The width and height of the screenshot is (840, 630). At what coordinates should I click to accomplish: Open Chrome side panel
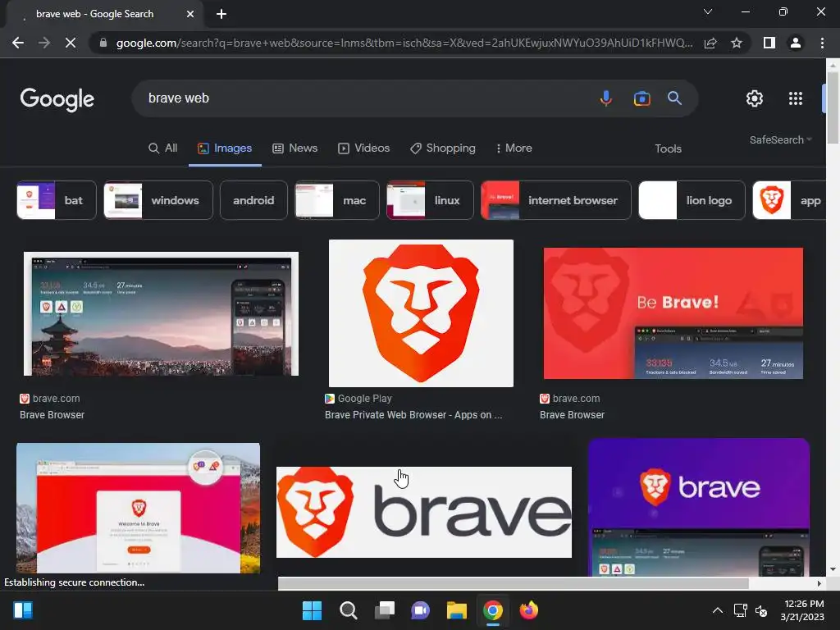coord(769,43)
